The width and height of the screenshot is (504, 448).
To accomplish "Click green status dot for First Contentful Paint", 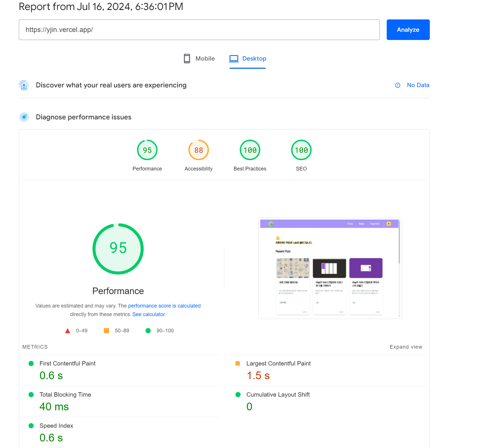I will [31, 363].
